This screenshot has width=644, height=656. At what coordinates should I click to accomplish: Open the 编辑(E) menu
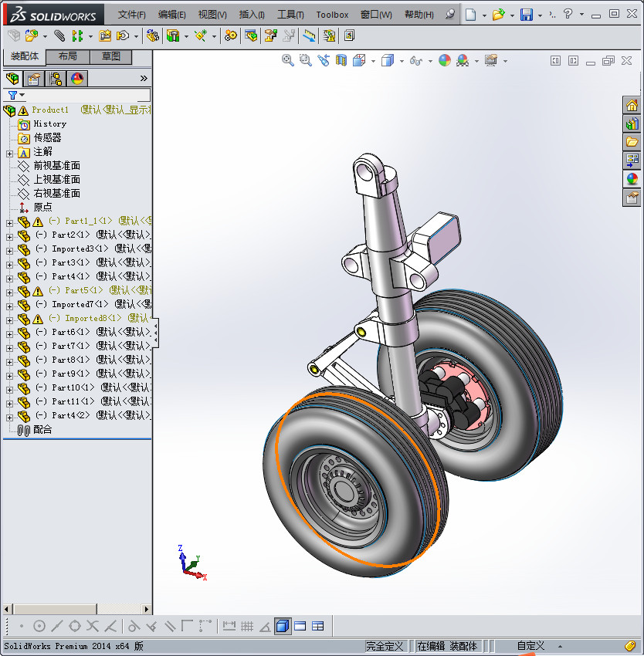point(171,15)
